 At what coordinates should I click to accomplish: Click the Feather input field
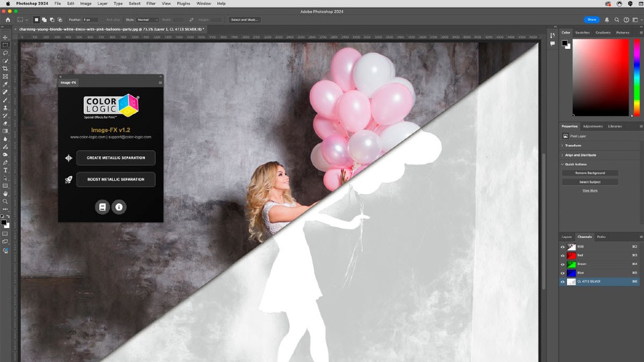point(91,20)
